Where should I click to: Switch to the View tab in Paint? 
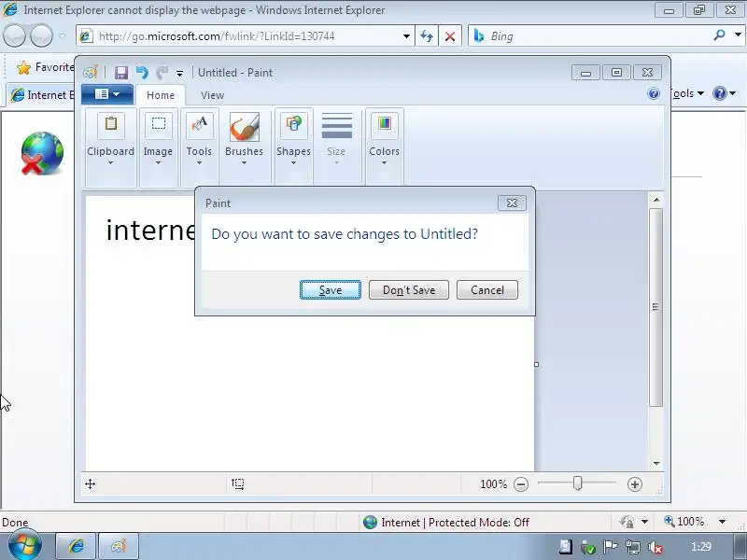point(212,95)
